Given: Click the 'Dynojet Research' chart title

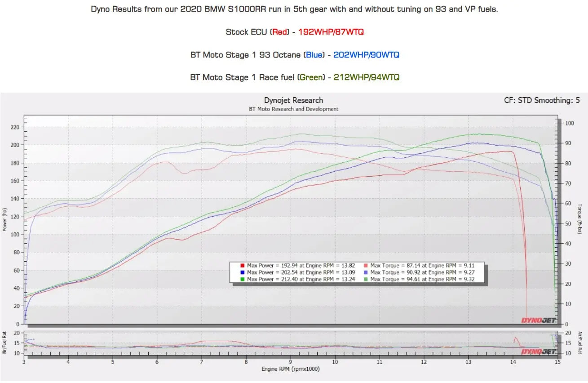Looking at the screenshot, I should (294, 100).
